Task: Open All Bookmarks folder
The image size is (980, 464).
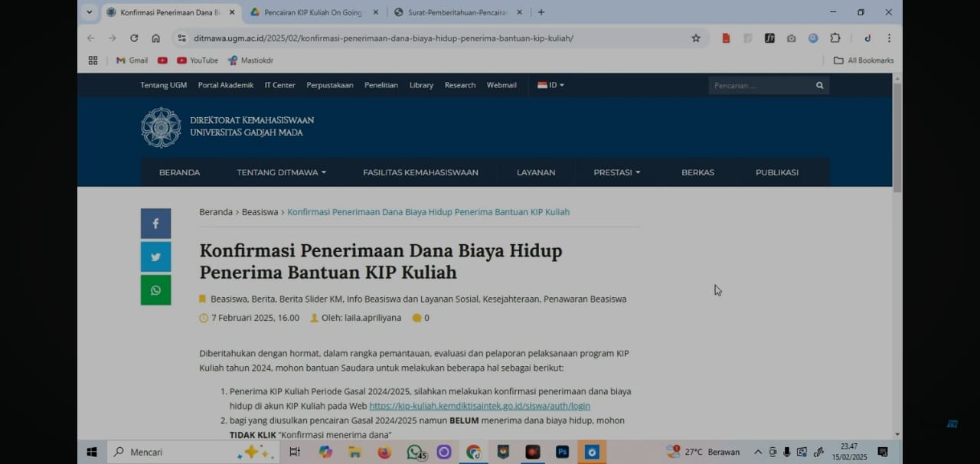Action: coord(864,60)
